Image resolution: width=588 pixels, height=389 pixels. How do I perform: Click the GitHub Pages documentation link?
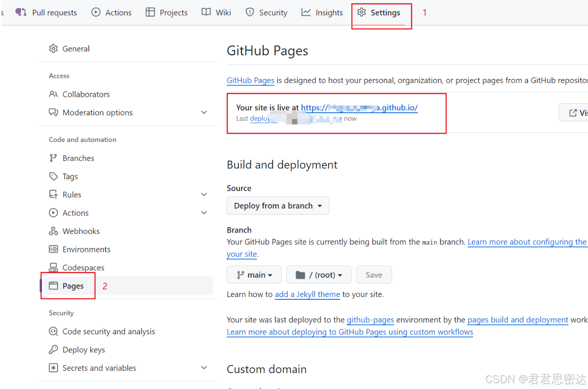(251, 80)
